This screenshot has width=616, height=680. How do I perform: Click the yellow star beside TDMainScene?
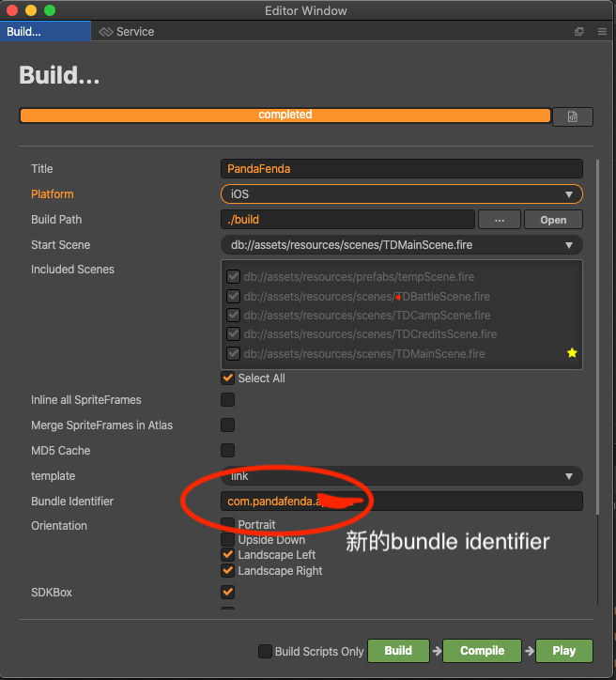click(572, 353)
